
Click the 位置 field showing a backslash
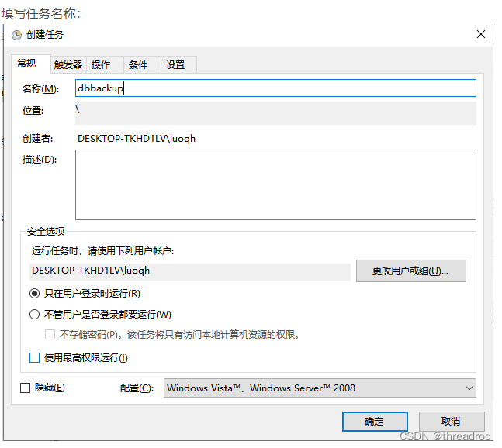point(275,113)
